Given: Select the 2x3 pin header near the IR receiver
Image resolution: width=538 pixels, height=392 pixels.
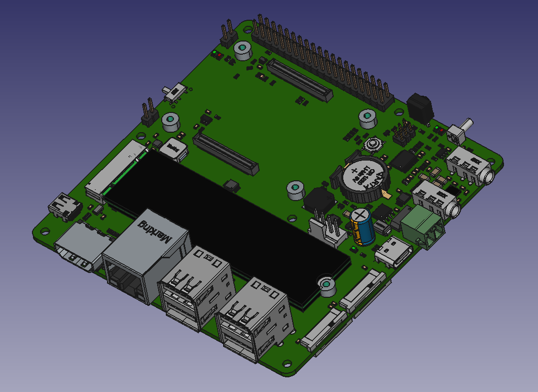Looking at the screenshot, I should click(x=404, y=132).
